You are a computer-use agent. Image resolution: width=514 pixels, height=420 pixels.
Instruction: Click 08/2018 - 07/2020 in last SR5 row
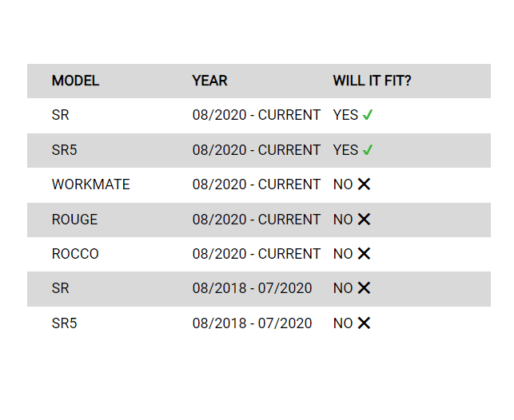pos(252,323)
